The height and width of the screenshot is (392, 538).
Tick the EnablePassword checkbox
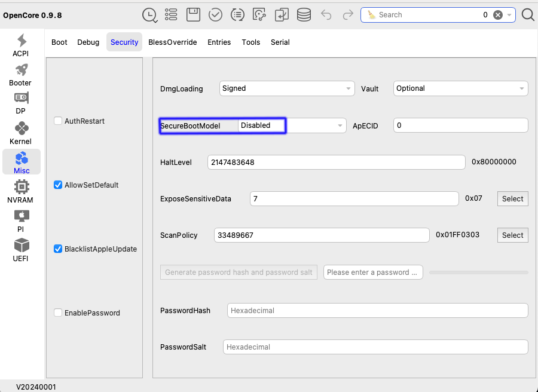point(58,313)
